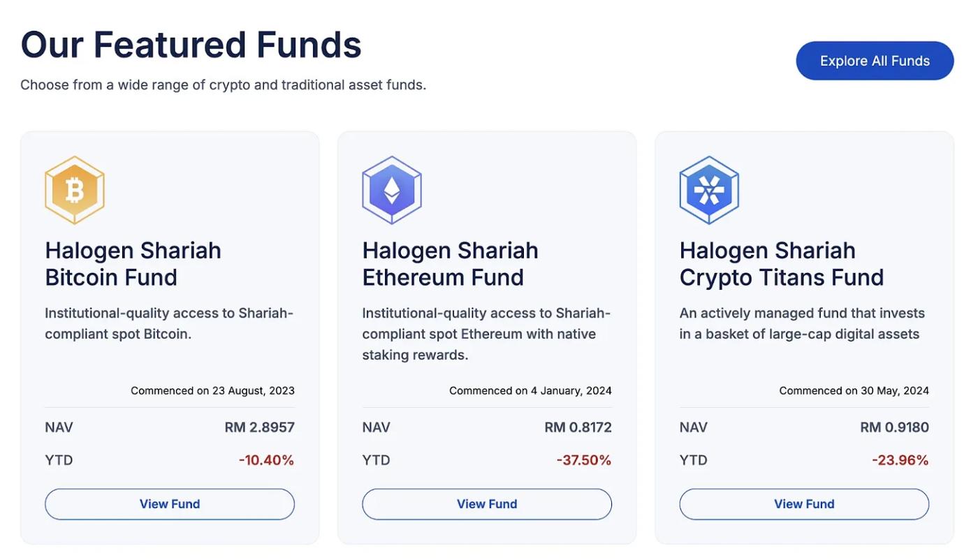Click the Crypto Titans NAV value RM 0.9180
The height and width of the screenshot is (560, 978).
pyautogui.click(x=895, y=427)
